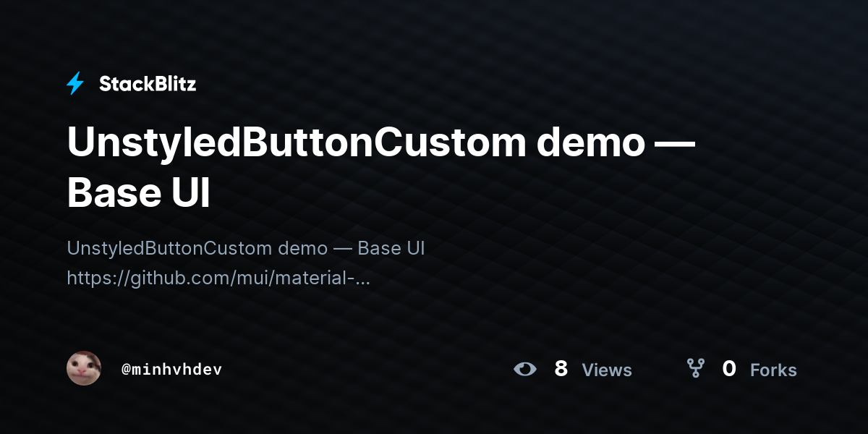Click the word demo in the white heading
Image resolution: width=868 pixels, height=434 pixels.
click(x=590, y=142)
